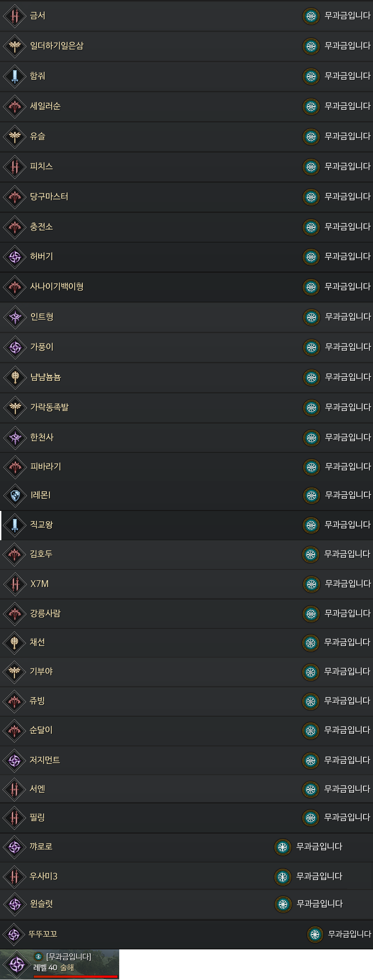This screenshot has height=980, width=373.
Task: Click the guild emblem in 직교왕 row
Action: click(311, 525)
